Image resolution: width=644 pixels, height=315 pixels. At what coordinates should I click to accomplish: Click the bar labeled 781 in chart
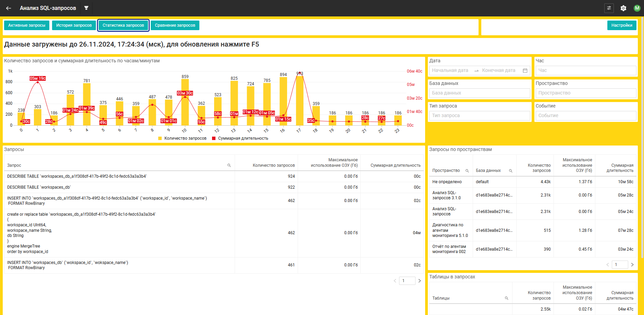pyautogui.click(x=87, y=104)
